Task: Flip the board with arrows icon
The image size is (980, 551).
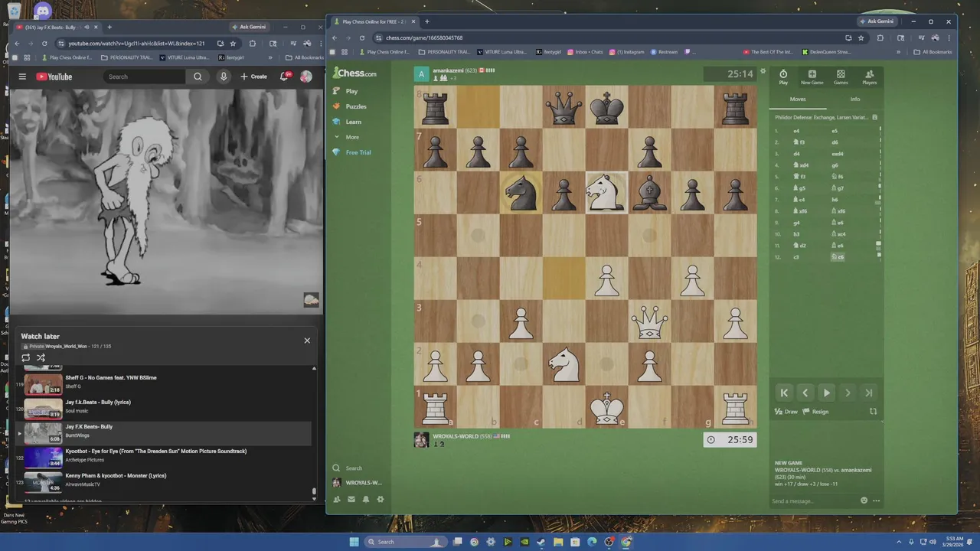Action: click(874, 412)
